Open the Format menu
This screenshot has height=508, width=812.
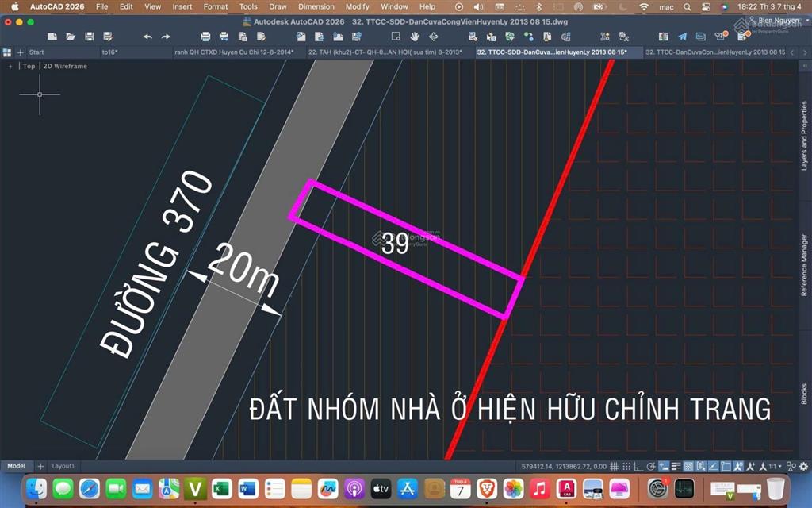tap(216, 6)
